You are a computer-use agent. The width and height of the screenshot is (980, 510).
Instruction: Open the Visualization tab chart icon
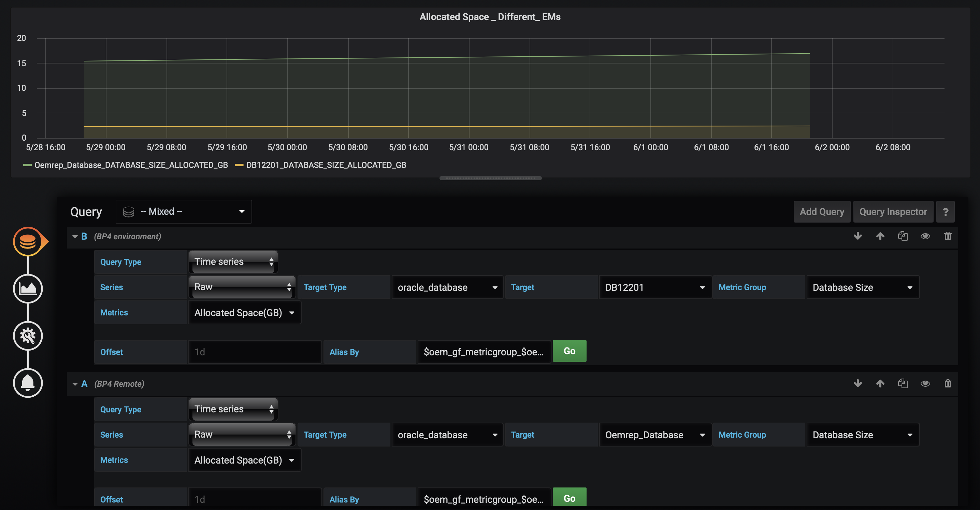[x=28, y=288]
